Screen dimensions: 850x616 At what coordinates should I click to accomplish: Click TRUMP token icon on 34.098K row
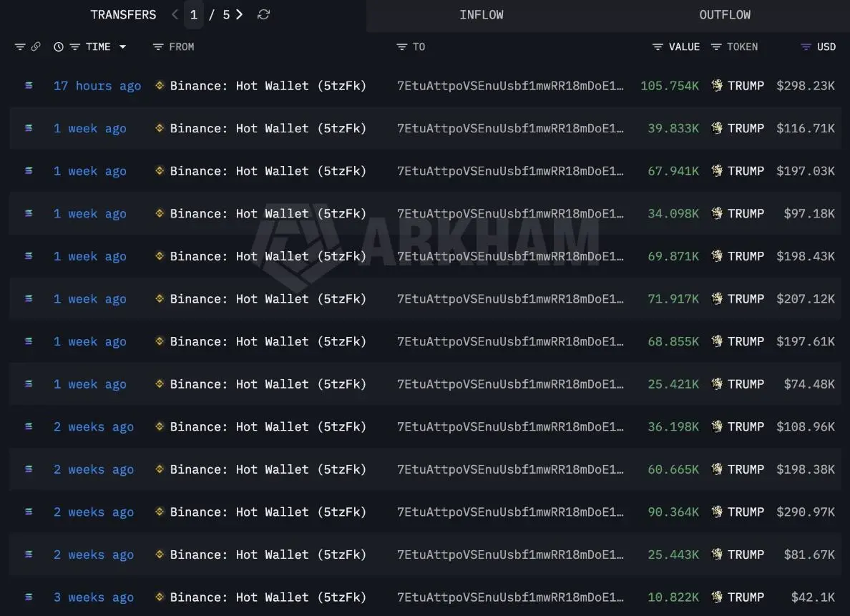(x=717, y=213)
